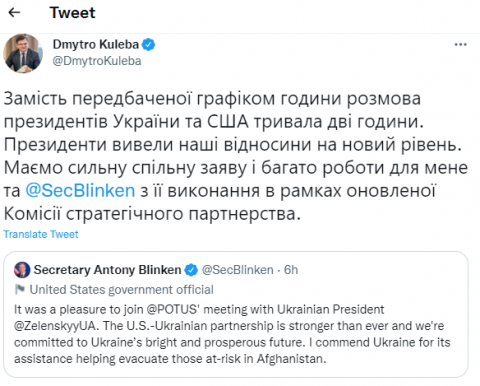Open the Dmytro Kuleba display name

(x=96, y=44)
